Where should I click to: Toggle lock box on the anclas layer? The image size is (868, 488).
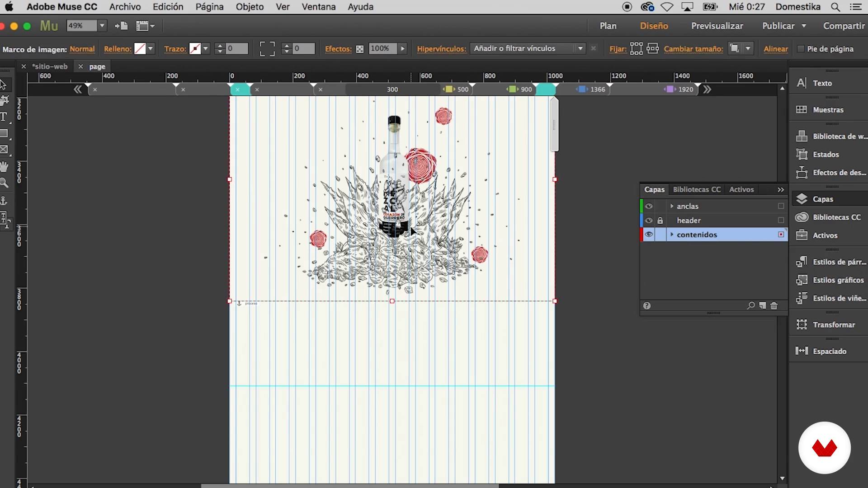[660, 206]
